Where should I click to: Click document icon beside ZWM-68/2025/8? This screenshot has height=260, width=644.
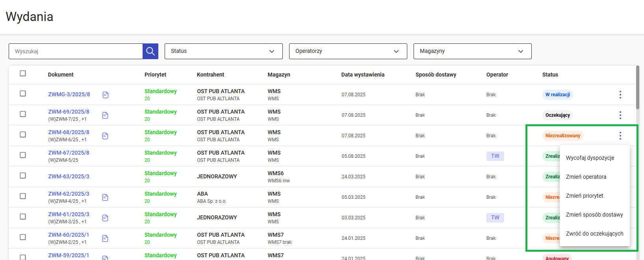(x=105, y=136)
